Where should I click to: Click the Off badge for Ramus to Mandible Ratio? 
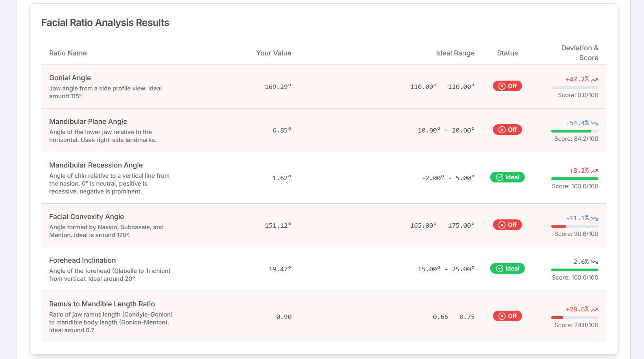point(507,316)
